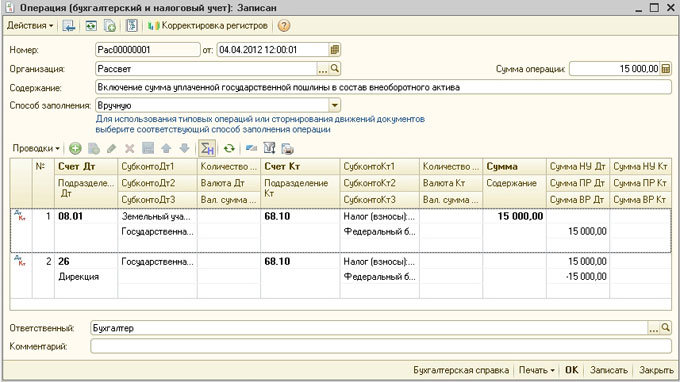Viewport: 680px width, 382px height.
Task: Click the Сумма column header
Action: [514, 167]
